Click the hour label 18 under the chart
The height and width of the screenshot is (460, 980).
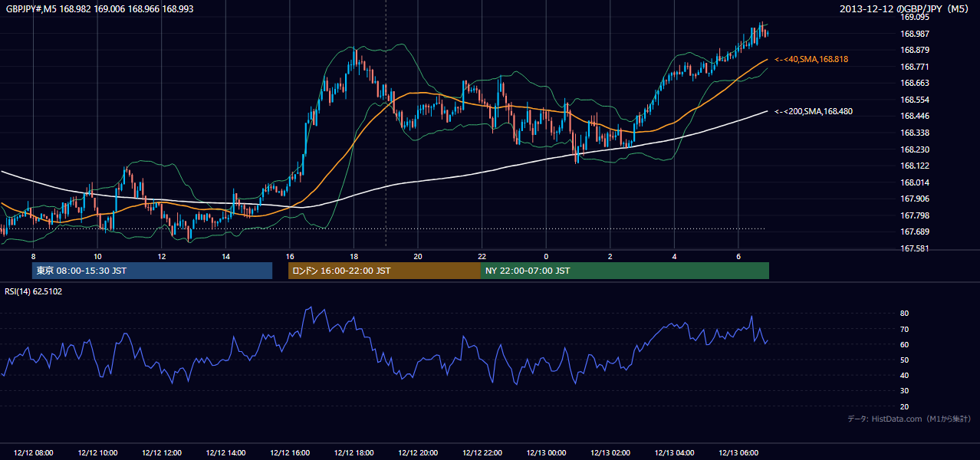tap(354, 255)
